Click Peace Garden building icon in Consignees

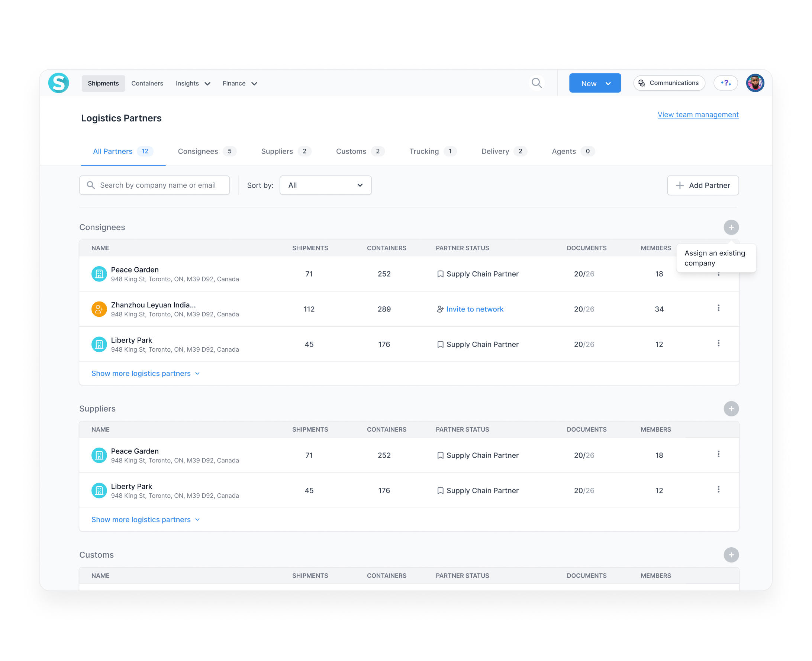[99, 274]
